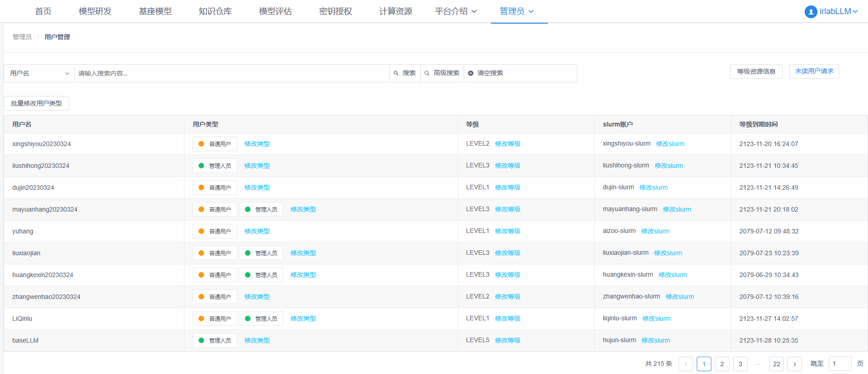
Task: Open the 模型研发 tab
Action: (95, 11)
